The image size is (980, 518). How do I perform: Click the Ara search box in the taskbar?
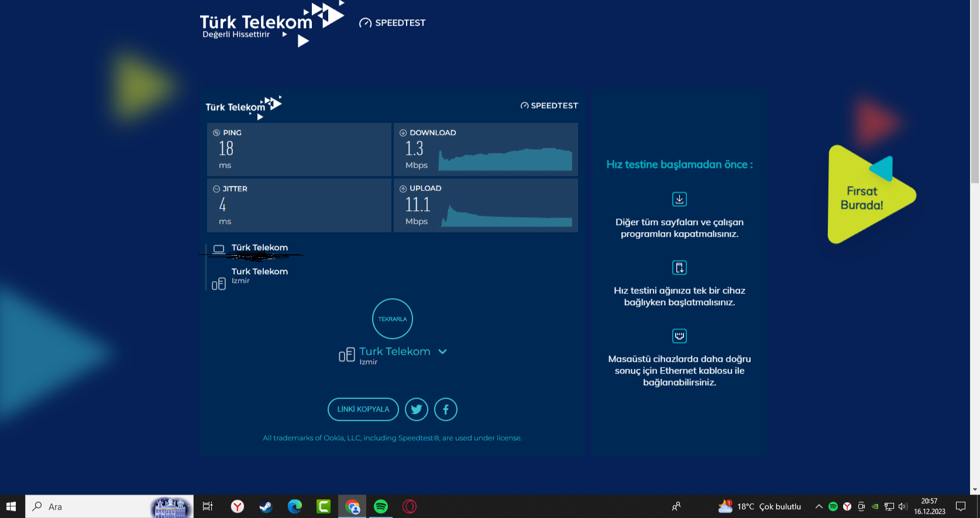point(109,506)
